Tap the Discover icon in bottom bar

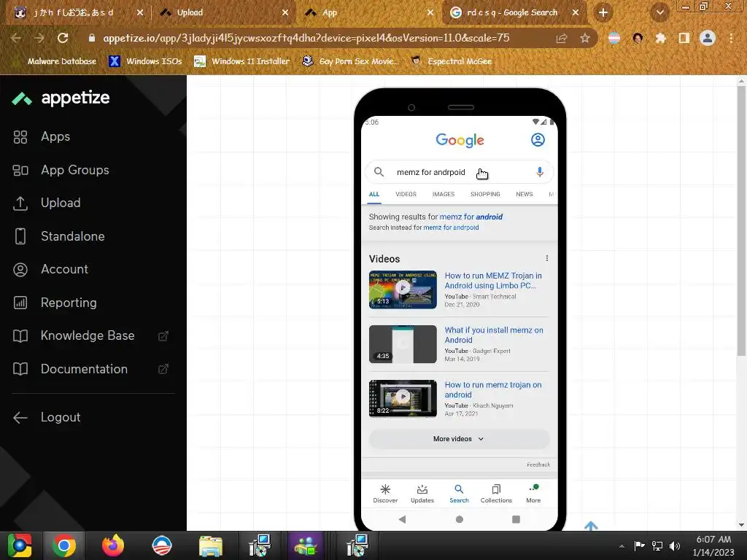pyautogui.click(x=385, y=494)
